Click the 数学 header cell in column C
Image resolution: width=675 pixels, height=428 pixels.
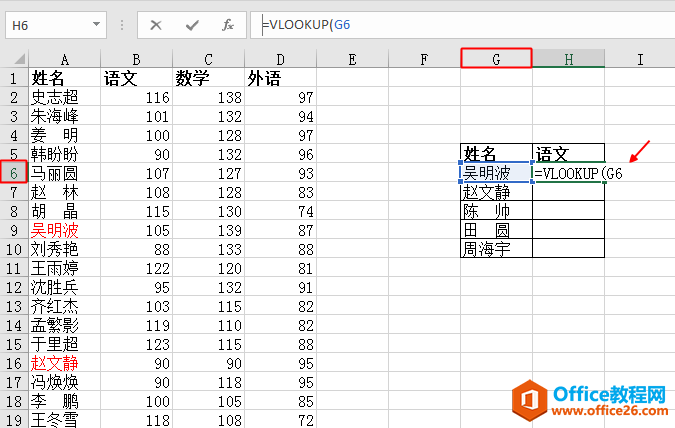pyautogui.click(x=208, y=78)
